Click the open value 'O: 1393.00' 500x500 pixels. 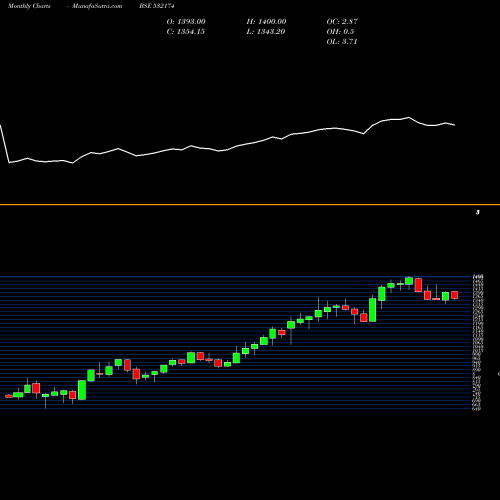pyautogui.click(x=186, y=22)
